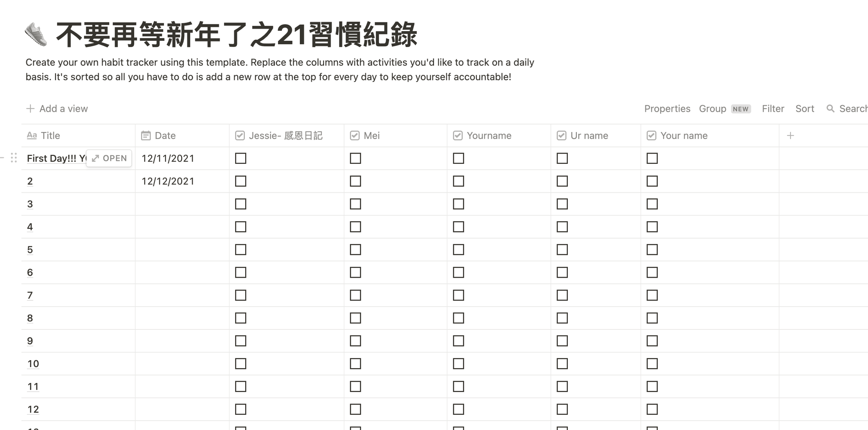
Task: Click the OPEN button on First Day row
Action: [x=109, y=158]
